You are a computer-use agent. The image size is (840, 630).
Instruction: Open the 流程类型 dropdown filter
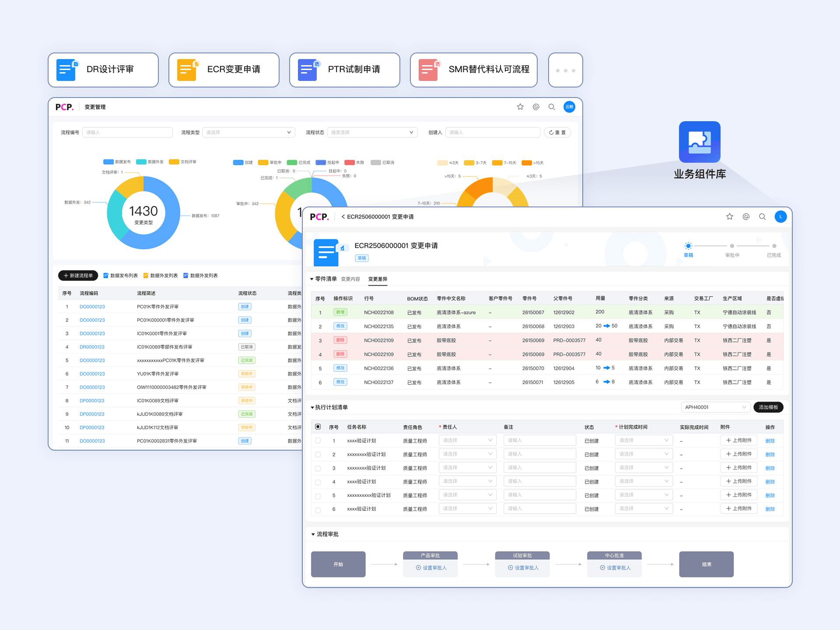pyautogui.click(x=248, y=133)
